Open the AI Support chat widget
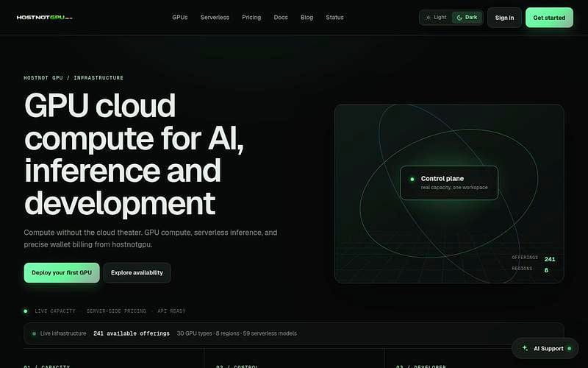The image size is (588, 368). point(545,348)
